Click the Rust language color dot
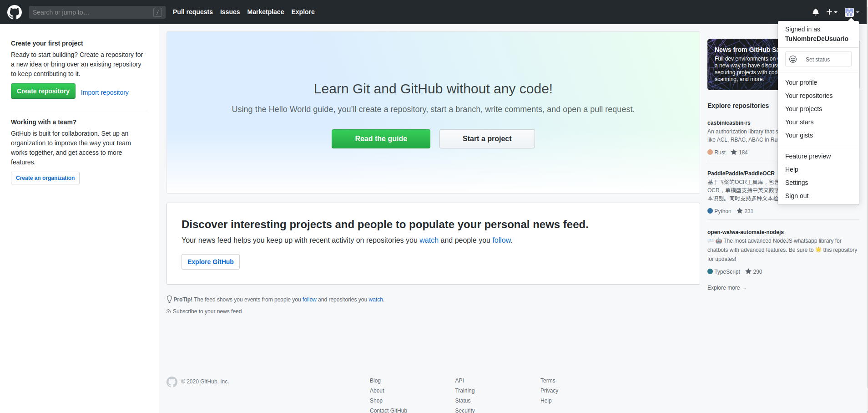 [710, 152]
